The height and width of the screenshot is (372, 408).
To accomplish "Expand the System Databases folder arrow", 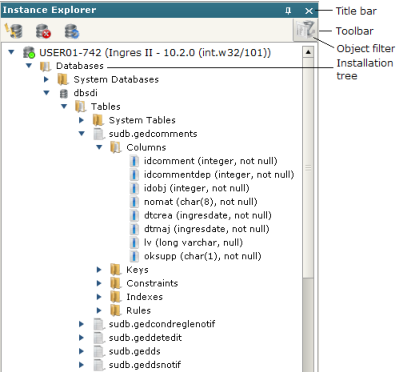I will pyautogui.click(x=46, y=79).
